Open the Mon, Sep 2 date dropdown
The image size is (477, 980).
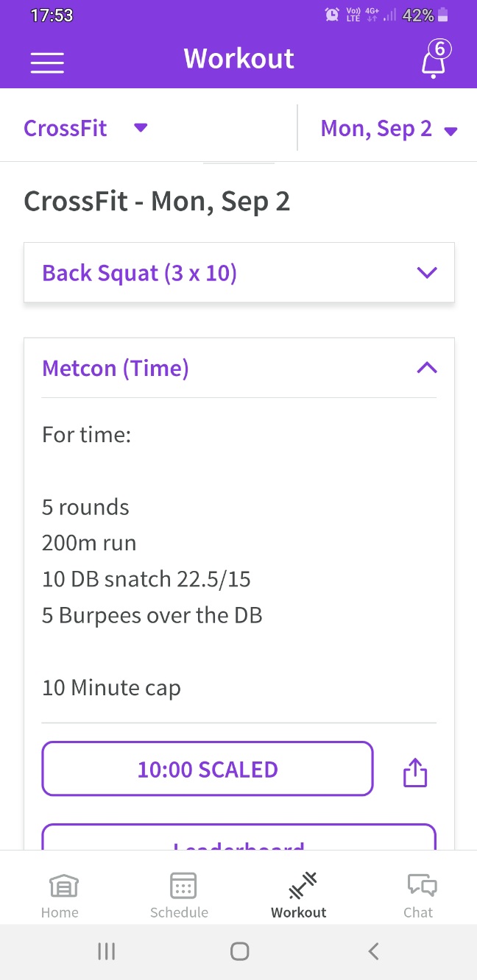pos(389,129)
